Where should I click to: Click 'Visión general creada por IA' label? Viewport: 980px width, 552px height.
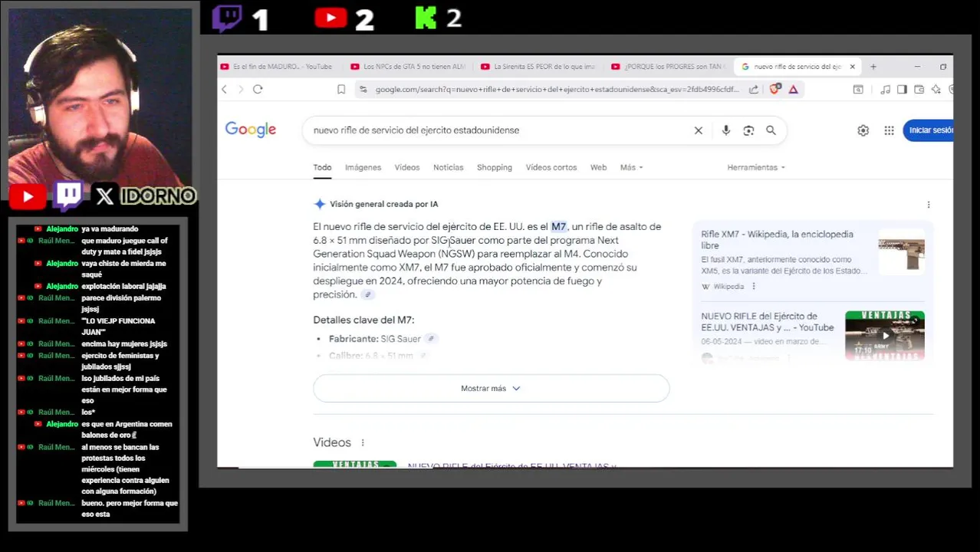(383, 204)
